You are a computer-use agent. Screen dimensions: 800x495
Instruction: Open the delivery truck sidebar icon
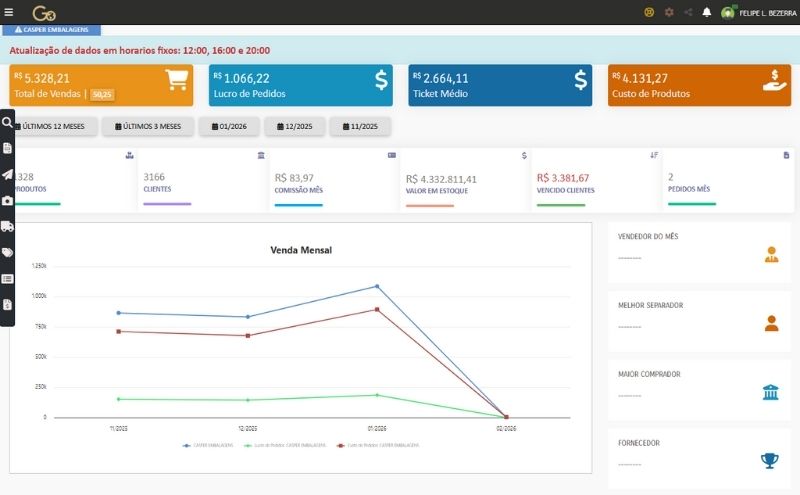coord(7,226)
